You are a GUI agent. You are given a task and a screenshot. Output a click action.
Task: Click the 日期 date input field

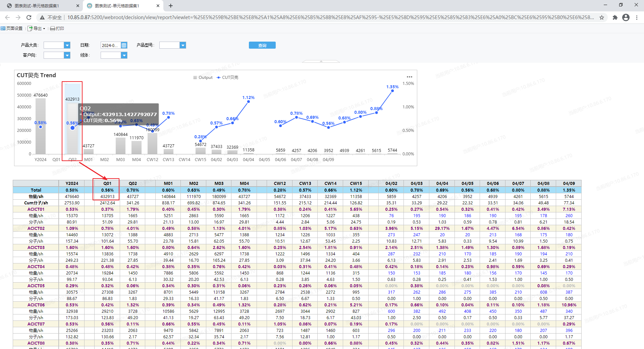tap(111, 45)
